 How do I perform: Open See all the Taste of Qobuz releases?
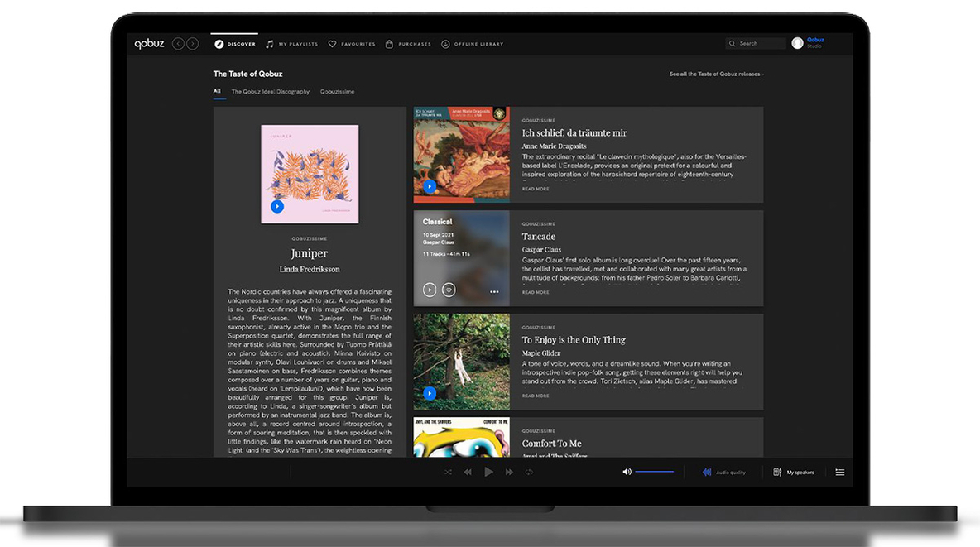(x=716, y=74)
